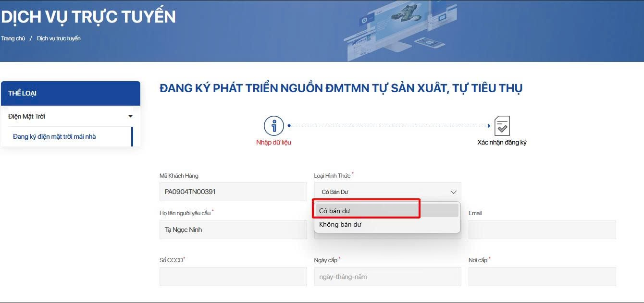Choose the highlighted 'Có bán dư' option
This screenshot has height=303, width=644.
point(366,209)
